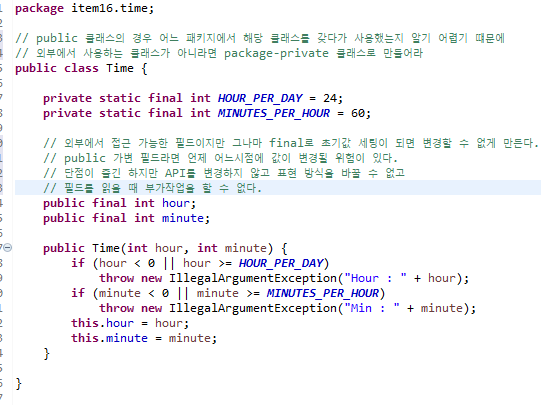The height and width of the screenshot is (405, 541).
Task: Click 'this.minute' in the assignment line
Action: [x=109, y=338]
